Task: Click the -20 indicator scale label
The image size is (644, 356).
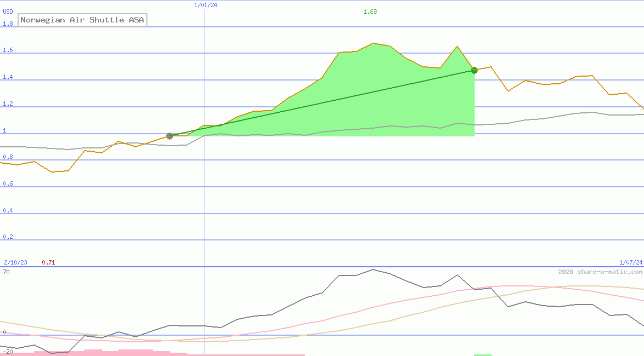Action: click(8, 352)
